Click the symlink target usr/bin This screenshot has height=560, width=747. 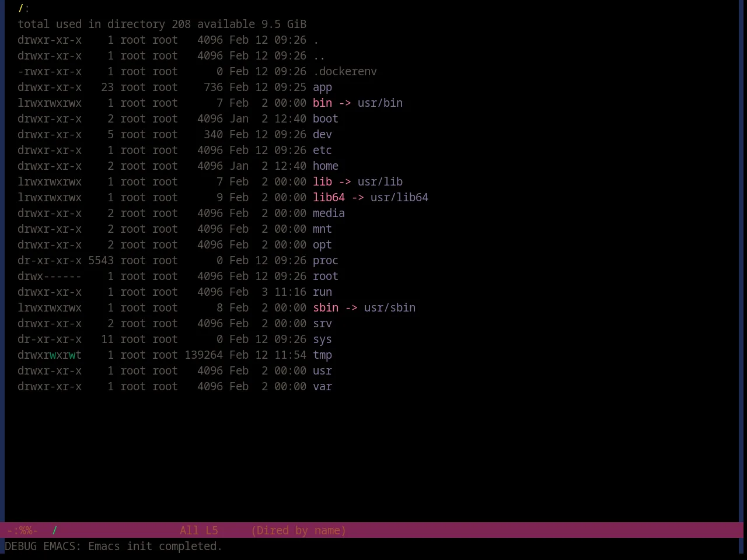click(380, 103)
